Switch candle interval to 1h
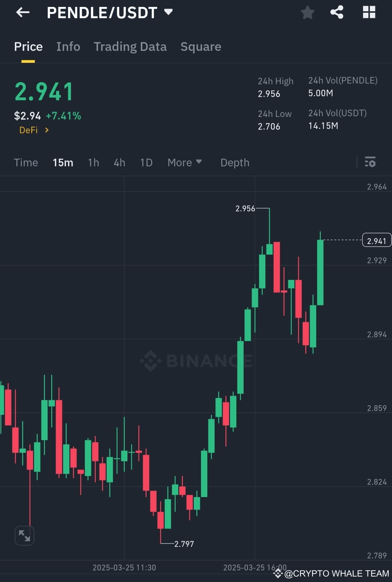The height and width of the screenshot is (582, 392). (x=93, y=162)
